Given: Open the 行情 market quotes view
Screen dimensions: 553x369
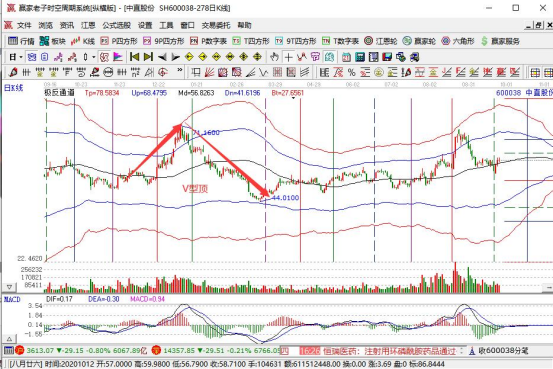Looking at the screenshot, I should click(21, 41).
